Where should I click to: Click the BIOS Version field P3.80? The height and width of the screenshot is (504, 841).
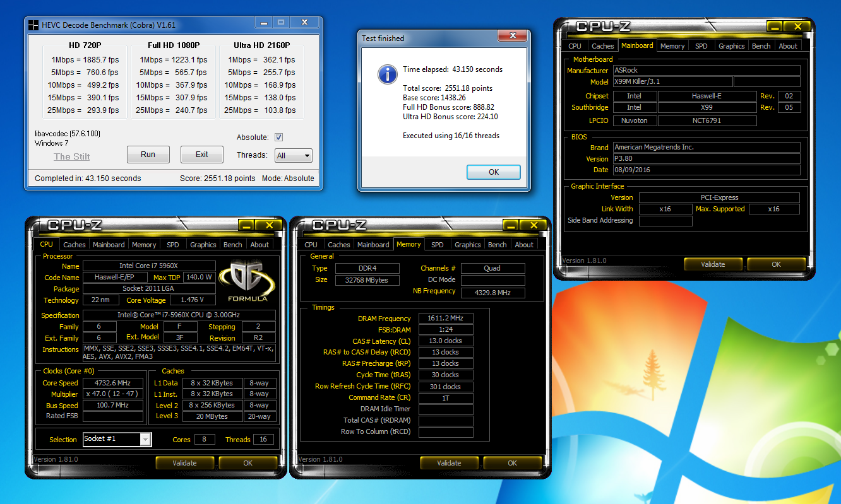point(707,159)
